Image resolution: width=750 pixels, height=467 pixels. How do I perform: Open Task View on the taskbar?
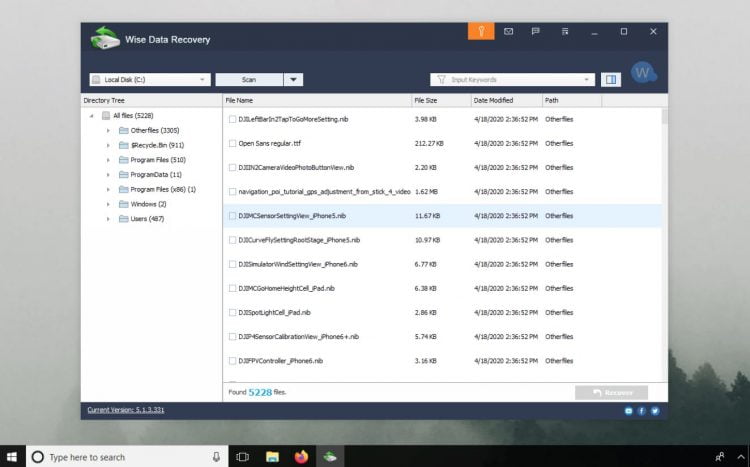[x=243, y=456]
